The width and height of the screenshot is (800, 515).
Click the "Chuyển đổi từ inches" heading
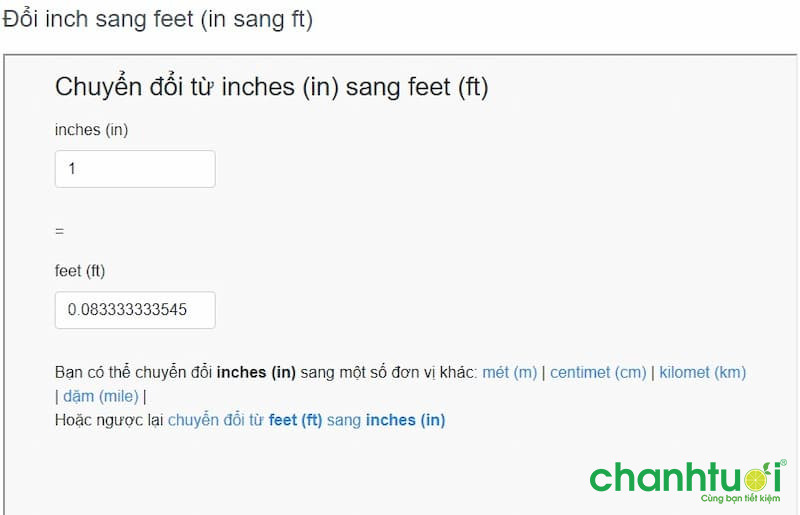(x=271, y=87)
